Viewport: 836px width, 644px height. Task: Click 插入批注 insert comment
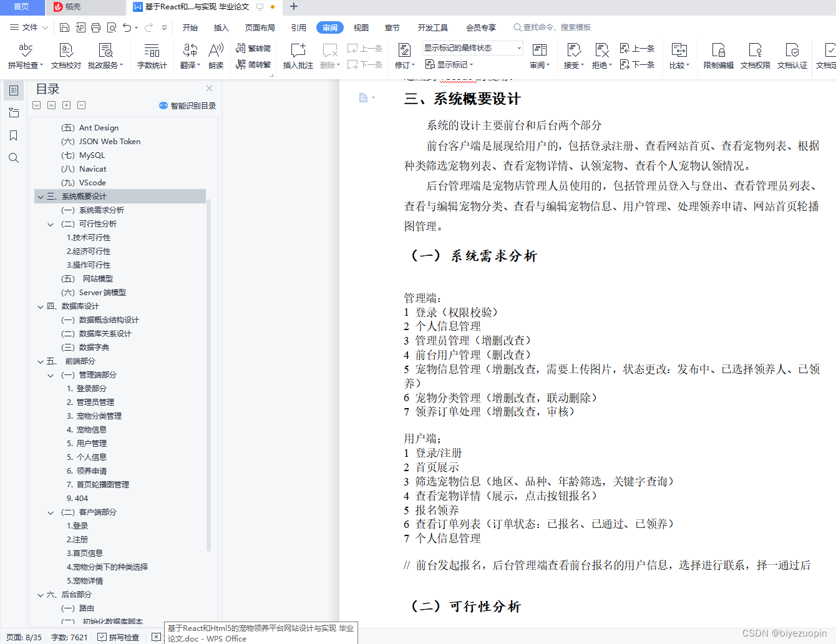point(298,56)
